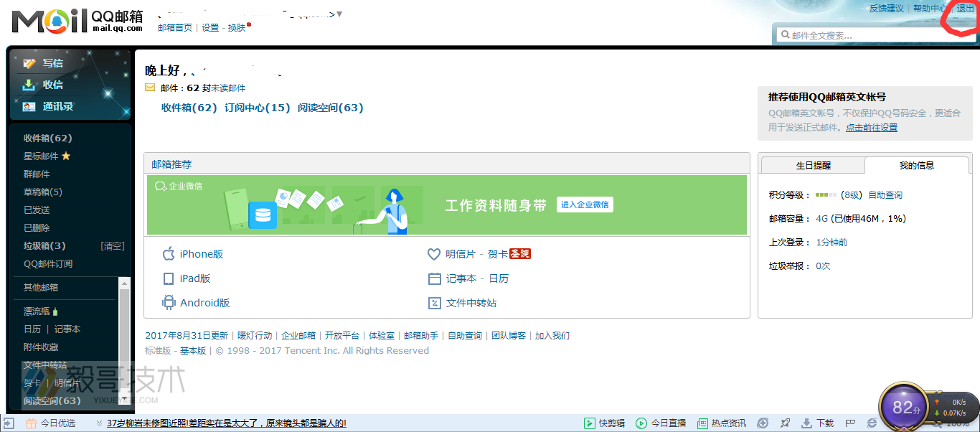The image size is (980, 432).
Task: Click the magnifier icon in the search box
Action: [785, 34]
